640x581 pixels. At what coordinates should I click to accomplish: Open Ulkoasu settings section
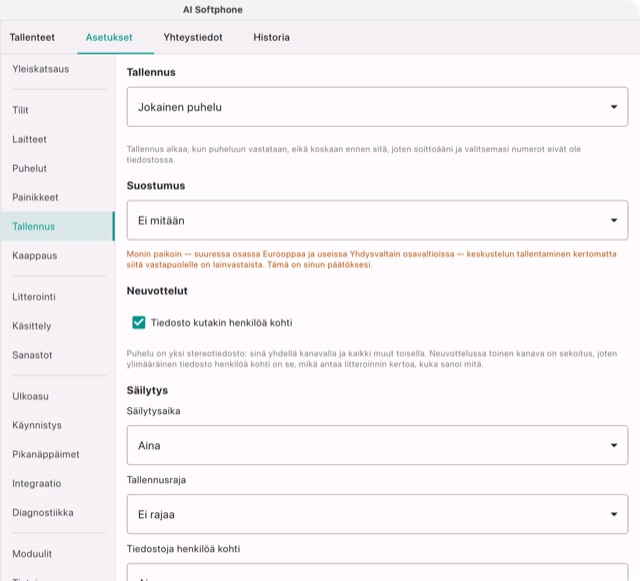pos(57,396)
